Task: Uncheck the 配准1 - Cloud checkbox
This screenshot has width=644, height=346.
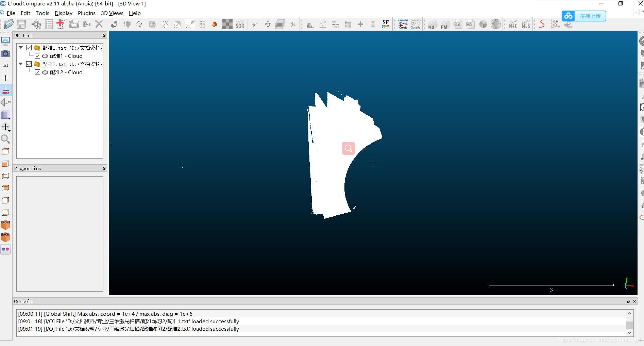Action: tap(37, 56)
